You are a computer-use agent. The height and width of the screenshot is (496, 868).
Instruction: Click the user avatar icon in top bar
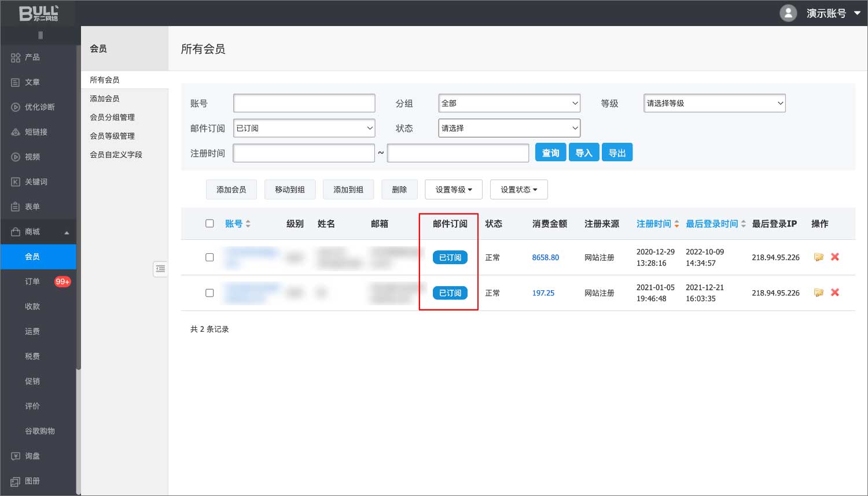pyautogui.click(x=788, y=13)
